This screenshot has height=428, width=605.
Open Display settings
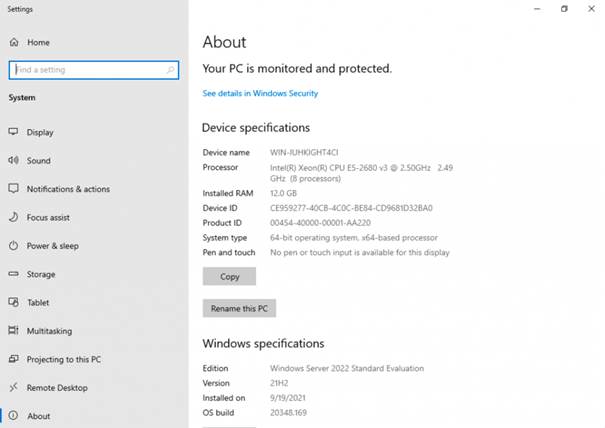[x=94, y=132]
